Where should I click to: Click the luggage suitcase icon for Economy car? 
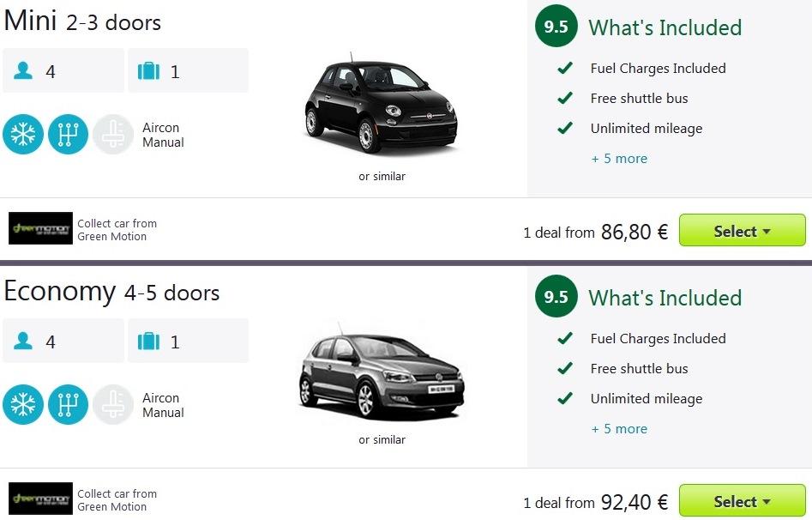(149, 342)
